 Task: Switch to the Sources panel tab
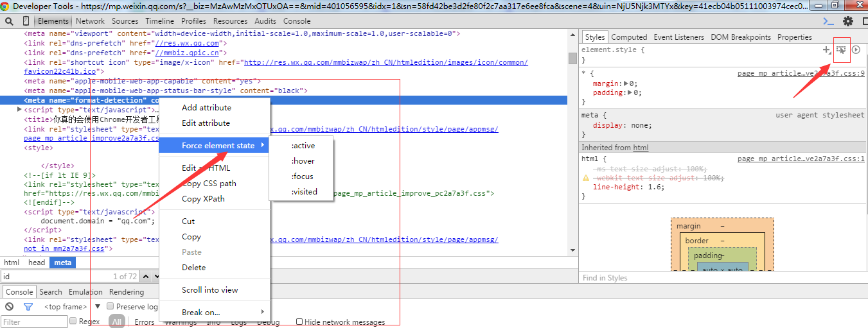click(125, 21)
